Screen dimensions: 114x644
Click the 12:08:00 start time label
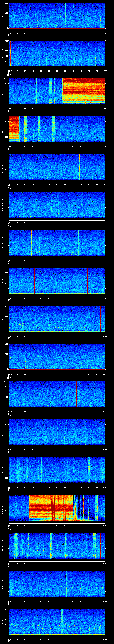click(9, 298)
